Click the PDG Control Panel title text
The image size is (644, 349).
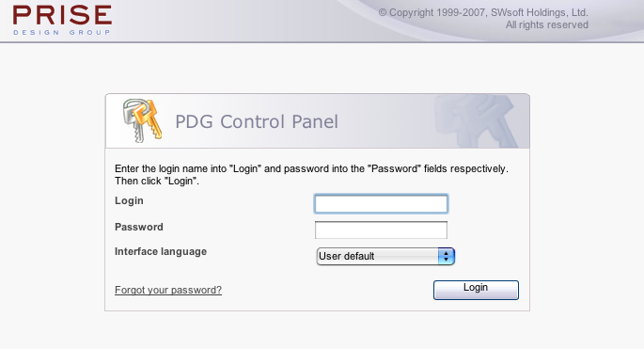(x=257, y=121)
